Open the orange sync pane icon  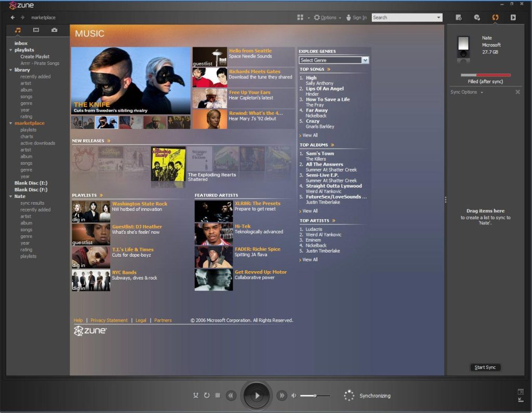tap(495, 17)
